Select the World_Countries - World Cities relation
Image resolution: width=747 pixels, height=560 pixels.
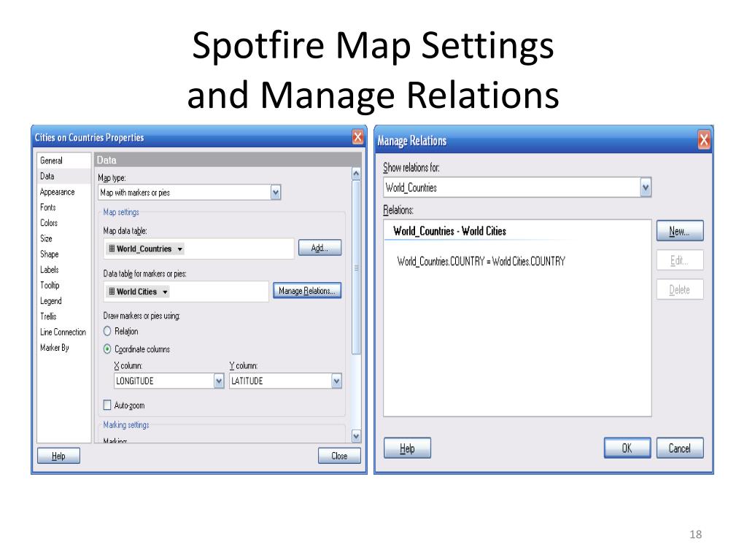[x=449, y=231]
